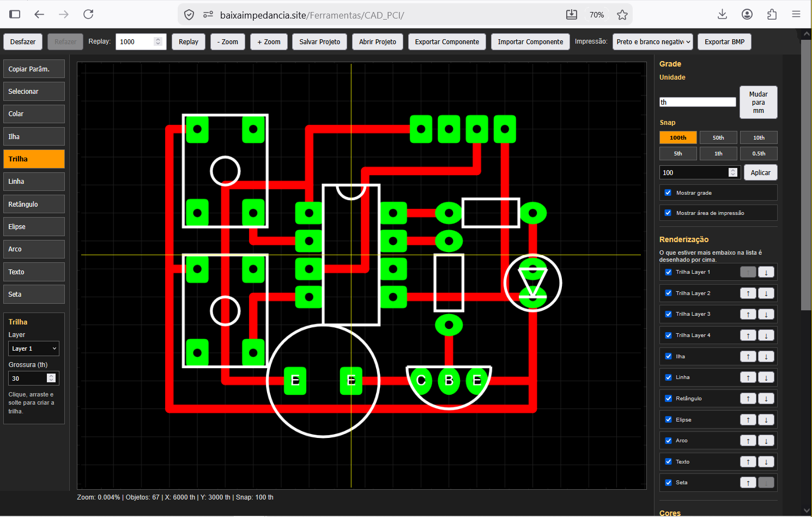Click the install page app icon in the address bar
Viewport: 812px width, 517px height.
(571, 15)
